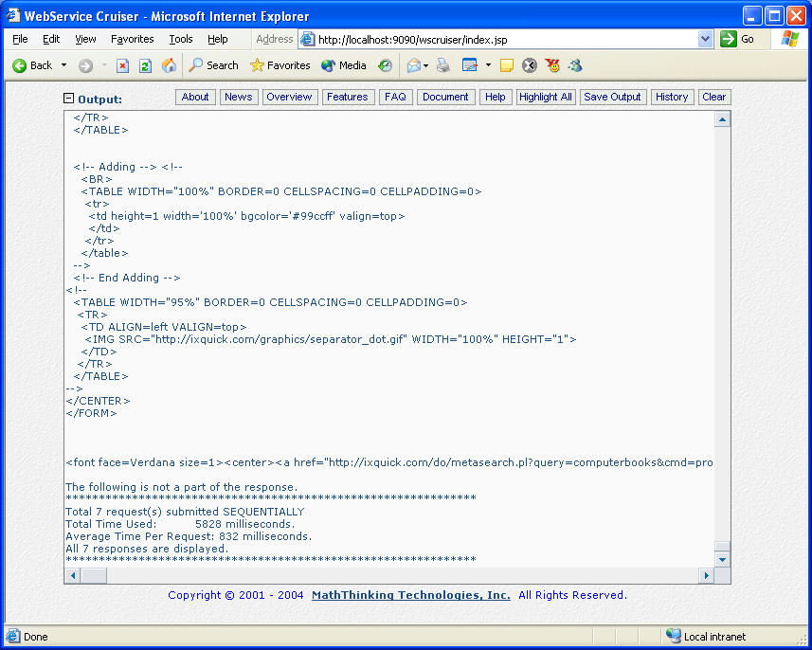Collapse the Output section
The width and height of the screenshot is (812, 650).
[68, 99]
